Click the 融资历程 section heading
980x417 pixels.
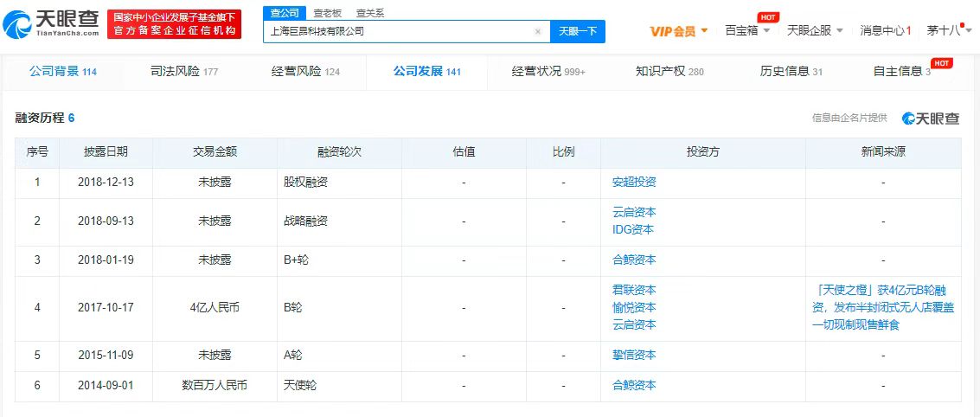45,118
